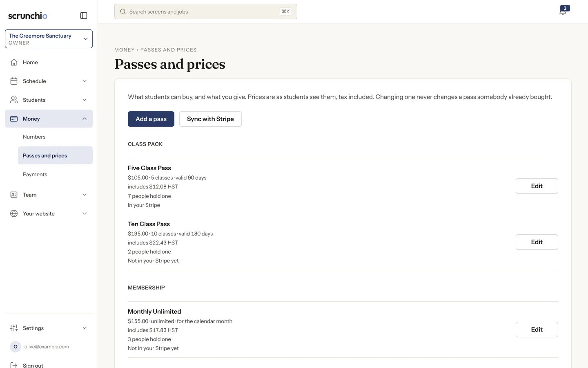Click the Settings sliders icon
The height and width of the screenshot is (368, 588).
(x=14, y=328)
